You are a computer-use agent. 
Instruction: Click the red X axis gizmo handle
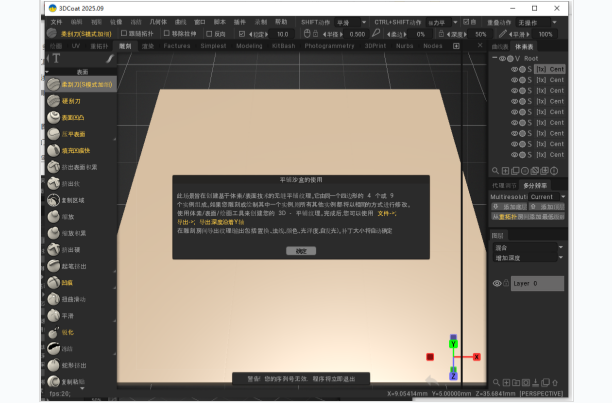click(x=430, y=356)
